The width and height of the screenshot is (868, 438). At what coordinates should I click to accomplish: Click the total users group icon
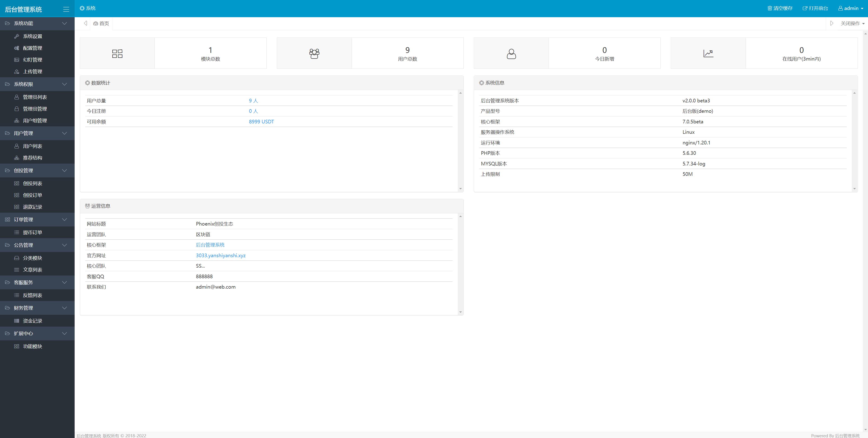(314, 54)
